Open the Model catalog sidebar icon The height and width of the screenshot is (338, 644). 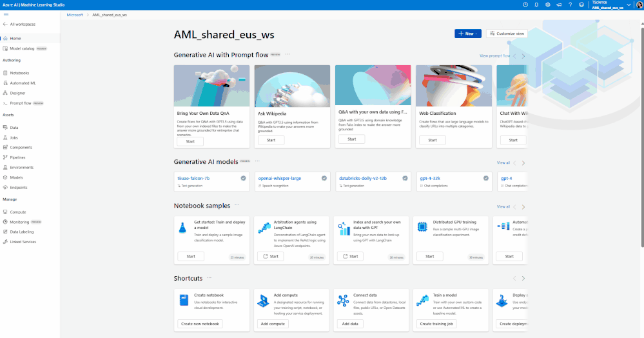[5, 48]
